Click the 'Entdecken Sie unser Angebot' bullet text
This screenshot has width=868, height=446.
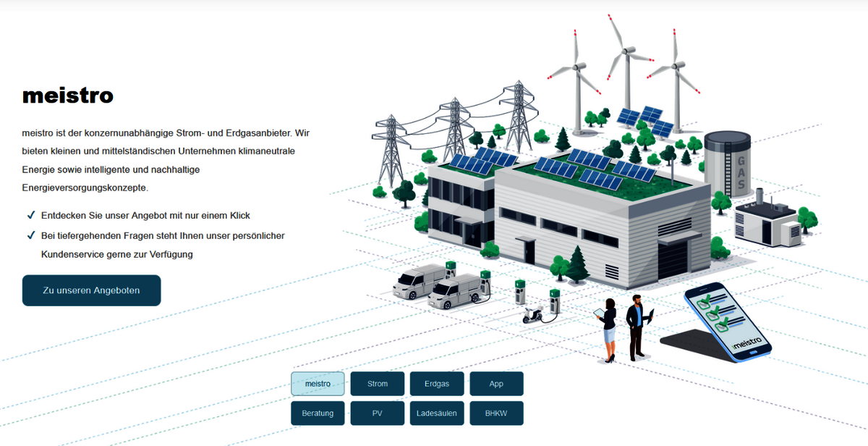(145, 216)
